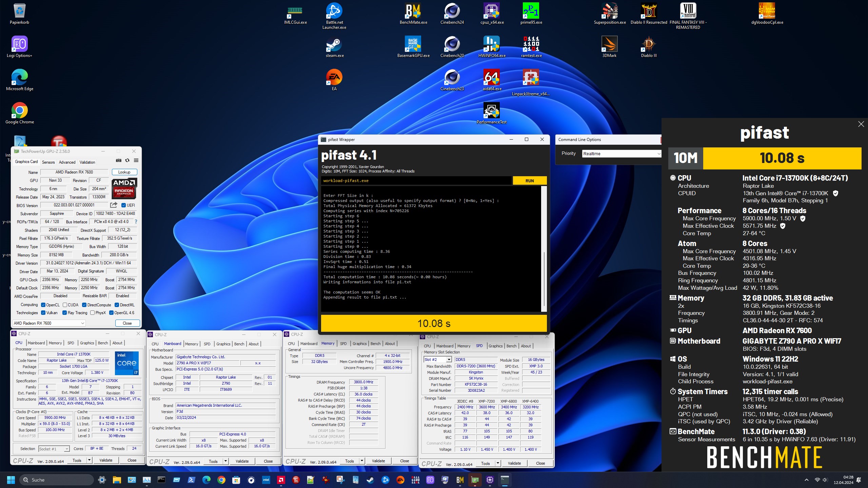This screenshot has width=868, height=488.
Task: Open the BasemarkGPU.exe desktop icon
Action: [413, 47]
